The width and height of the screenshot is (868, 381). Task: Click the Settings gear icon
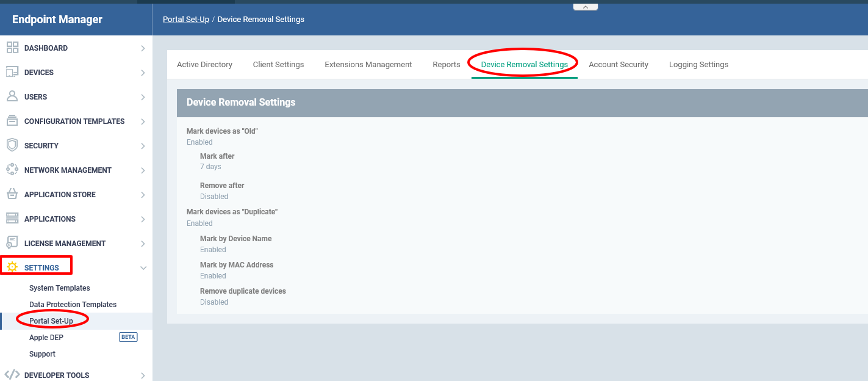point(12,267)
